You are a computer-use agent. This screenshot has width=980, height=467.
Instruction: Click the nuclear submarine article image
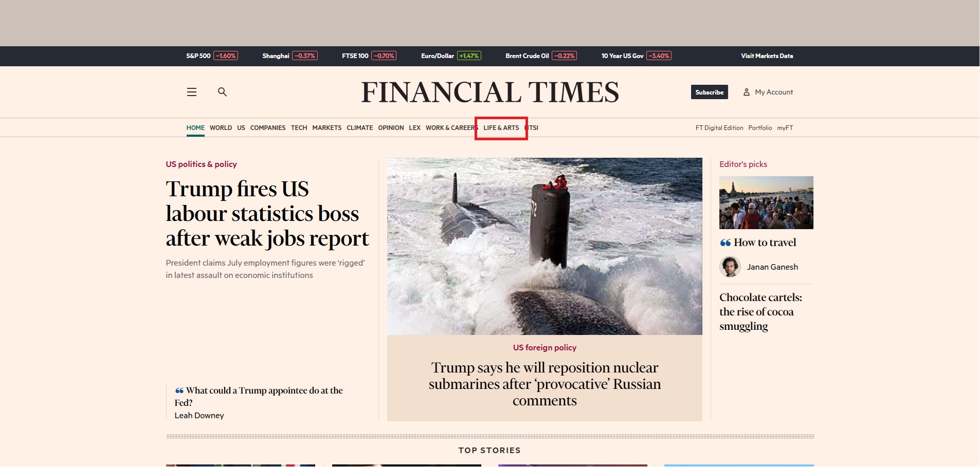coord(545,246)
